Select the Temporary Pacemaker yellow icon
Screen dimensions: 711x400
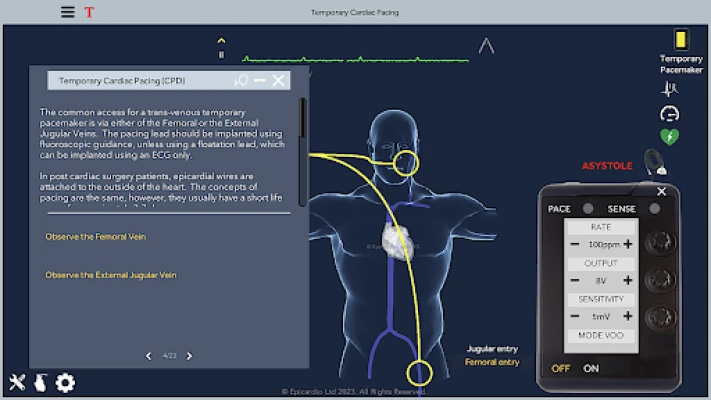tap(681, 39)
